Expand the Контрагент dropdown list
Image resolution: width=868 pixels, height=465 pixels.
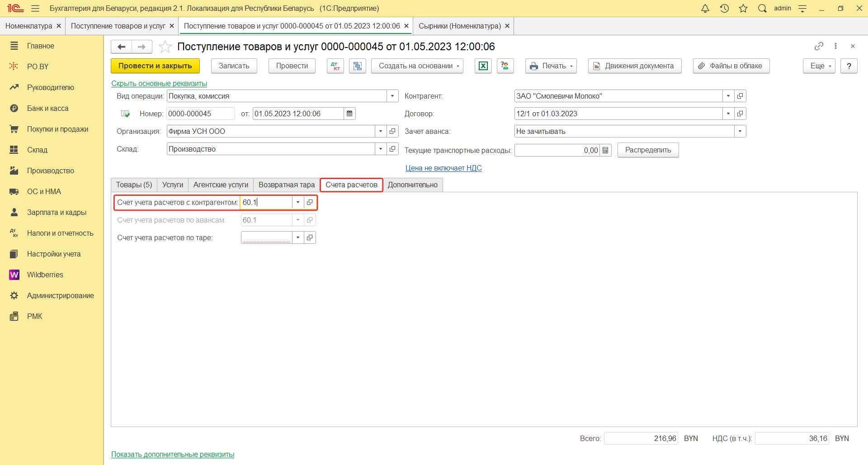pyautogui.click(x=728, y=96)
